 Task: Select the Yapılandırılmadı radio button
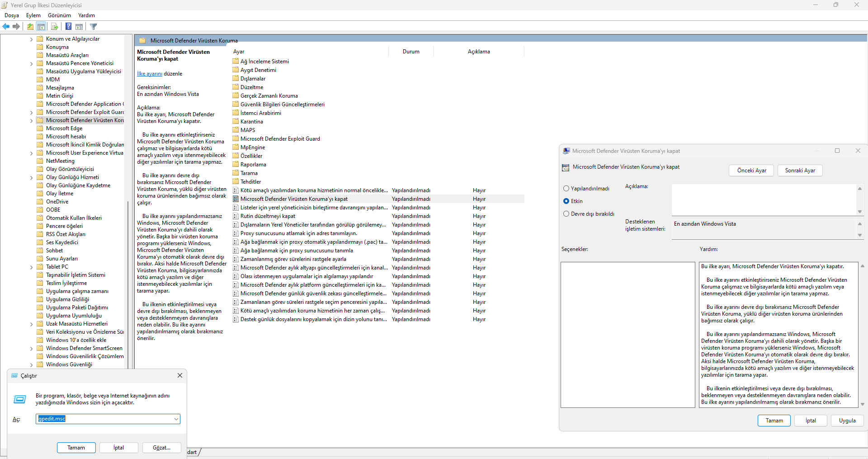pos(566,189)
